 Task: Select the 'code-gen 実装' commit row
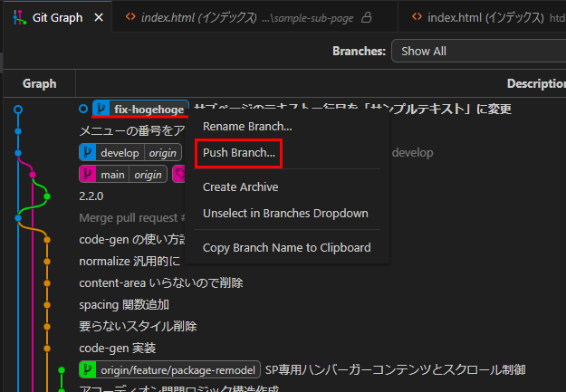point(118,348)
